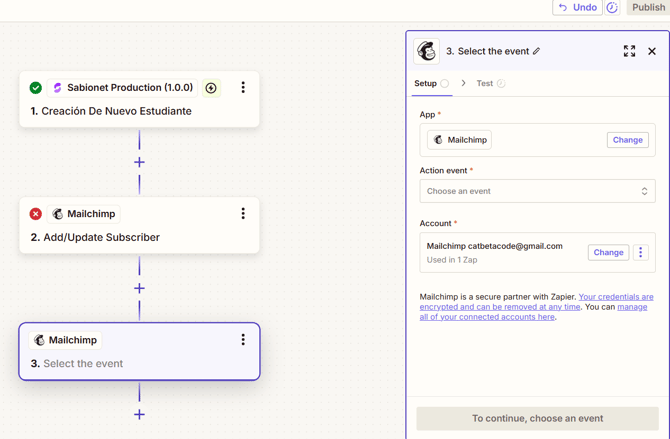Screen dimensions: 670x439
Task: Add step between steps 2 and 3
Action: click(139, 289)
